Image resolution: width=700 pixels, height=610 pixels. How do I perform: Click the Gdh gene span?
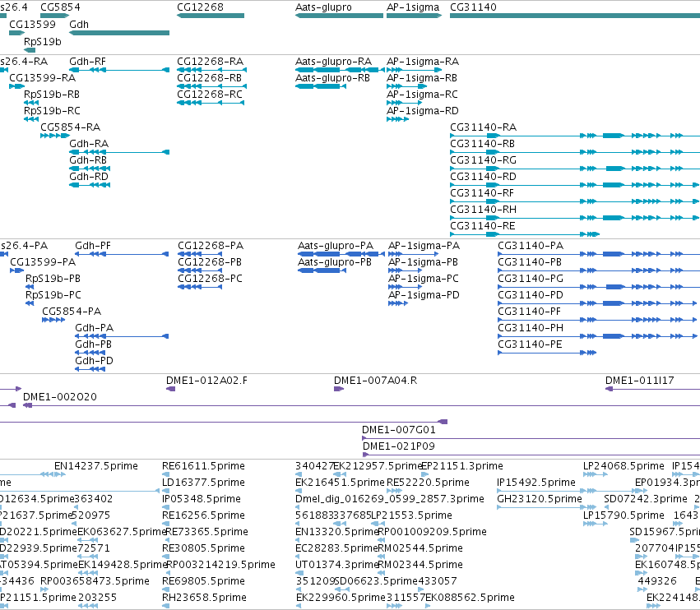[119, 33]
